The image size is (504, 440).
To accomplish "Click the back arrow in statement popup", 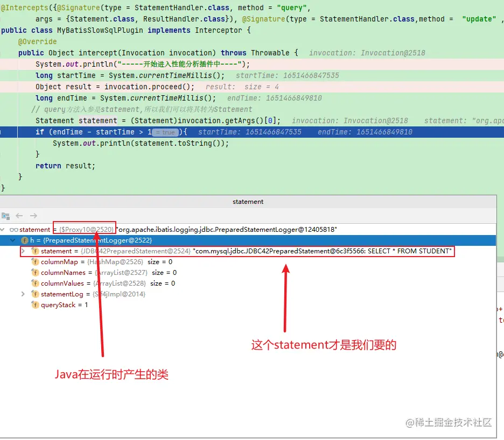I will (x=19, y=216).
